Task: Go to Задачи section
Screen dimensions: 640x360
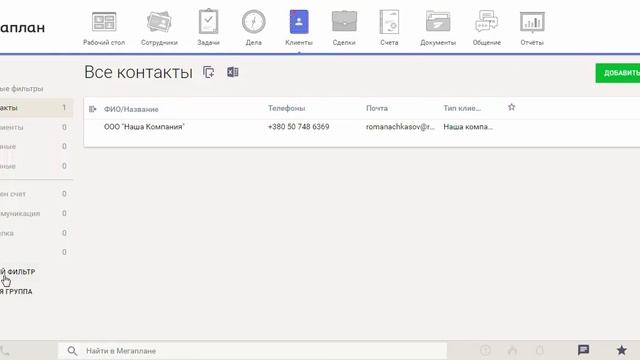Action: click(208, 28)
